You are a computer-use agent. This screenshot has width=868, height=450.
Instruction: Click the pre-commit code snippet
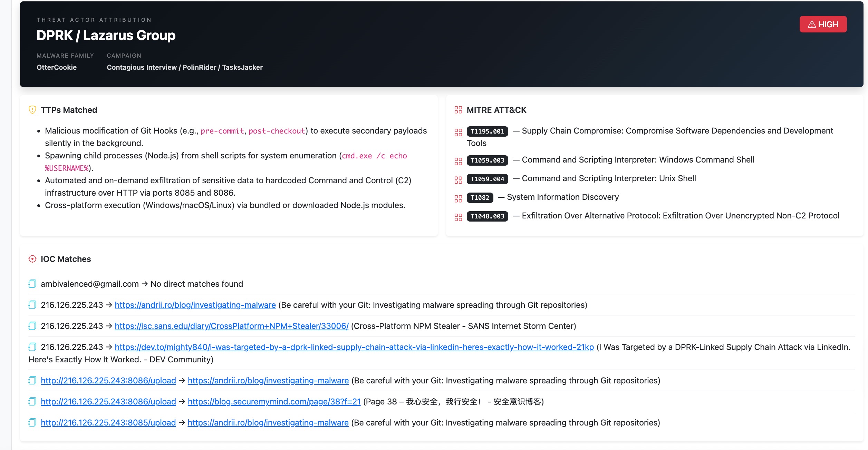click(222, 131)
